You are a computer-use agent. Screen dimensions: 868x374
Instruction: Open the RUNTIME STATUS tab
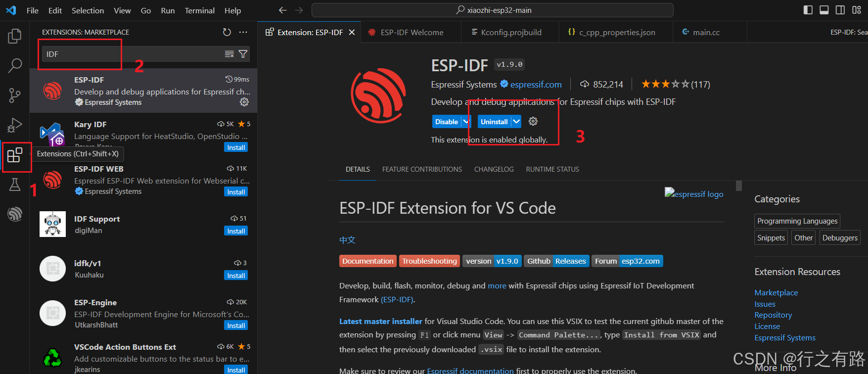click(x=552, y=169)
